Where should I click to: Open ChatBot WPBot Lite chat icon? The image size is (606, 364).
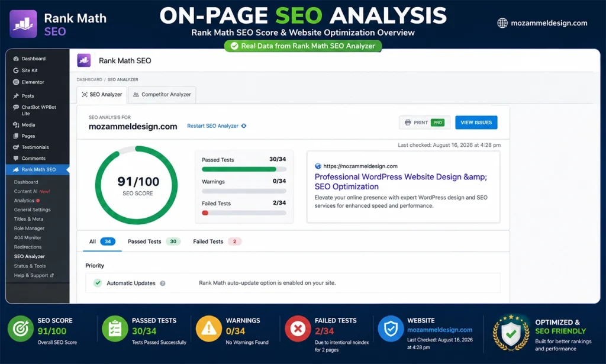(x=16, y=107)
